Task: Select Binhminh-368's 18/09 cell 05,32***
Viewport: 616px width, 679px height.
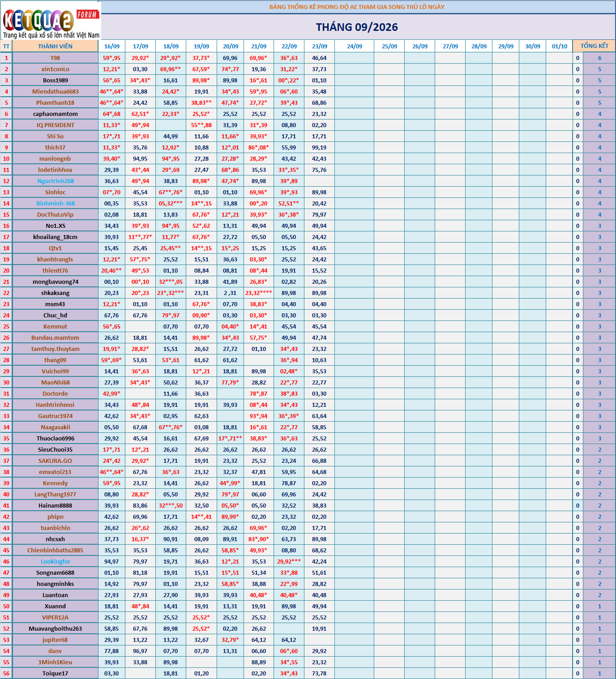Action: [x=171, y=204]
